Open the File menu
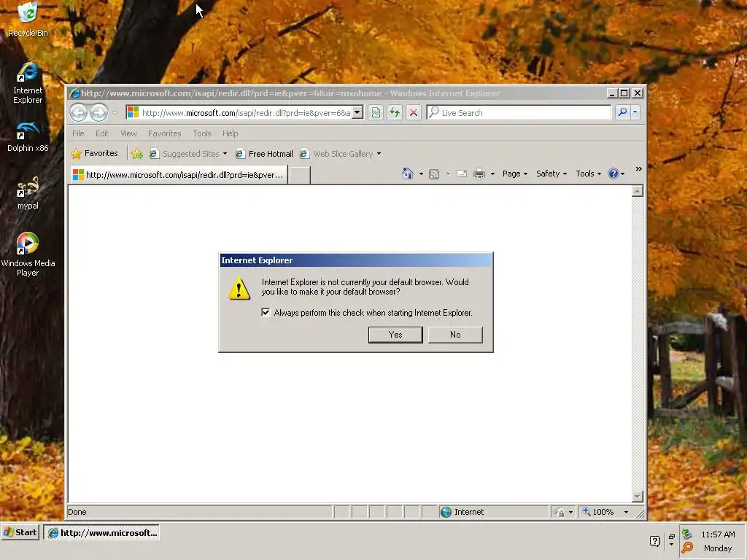The width and height of the screenshot is (747, 560). 78,133
